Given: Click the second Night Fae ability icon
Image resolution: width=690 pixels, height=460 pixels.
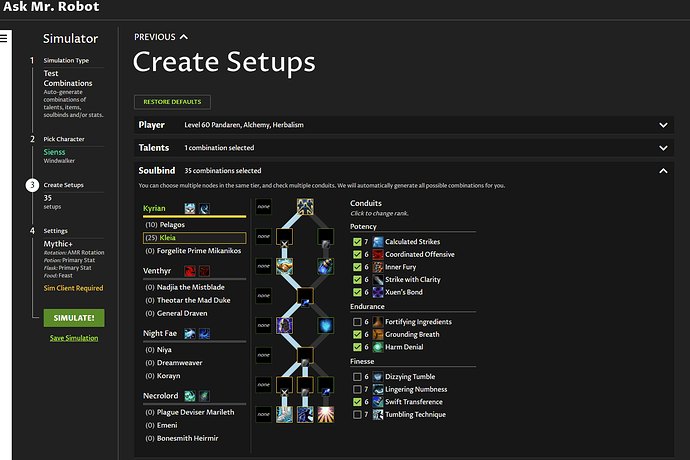Looking at the screenshot, I should tap(204, 333).
